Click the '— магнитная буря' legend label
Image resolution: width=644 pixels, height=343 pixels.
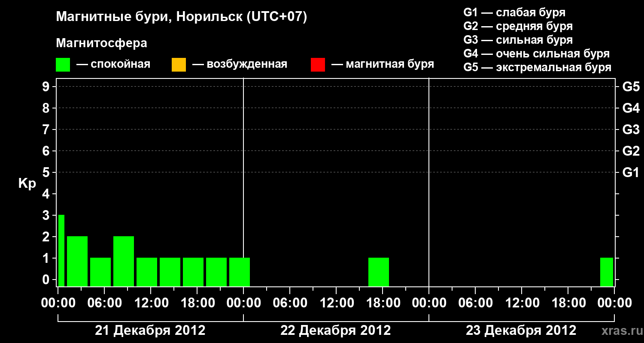pos(383,64)
